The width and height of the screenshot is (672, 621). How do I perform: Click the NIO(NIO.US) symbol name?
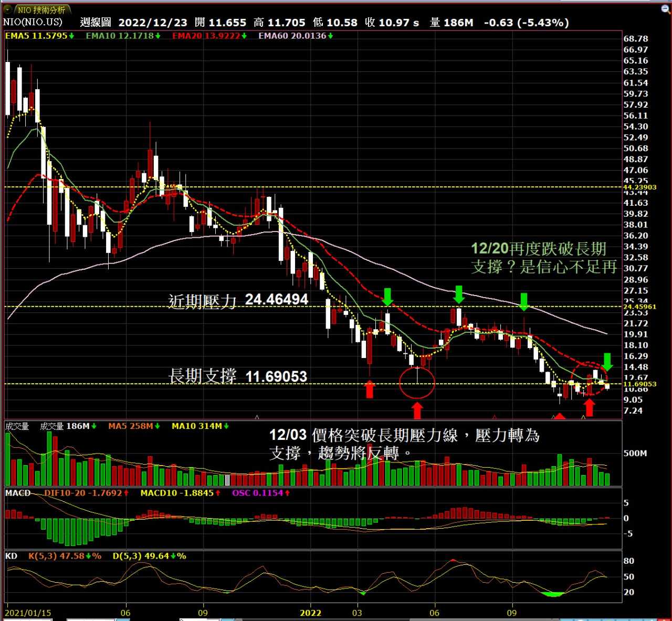[x=33, y=22]
